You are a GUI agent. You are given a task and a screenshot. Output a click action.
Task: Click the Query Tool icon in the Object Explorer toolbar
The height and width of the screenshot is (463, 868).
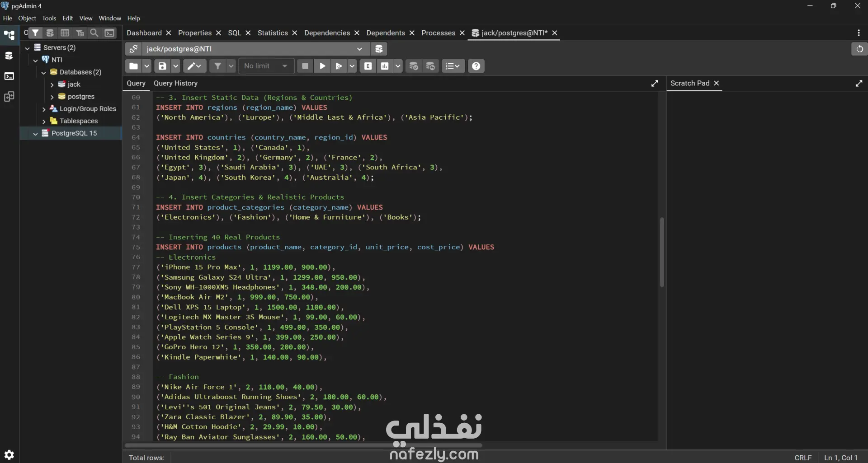(x=50, y=33)
